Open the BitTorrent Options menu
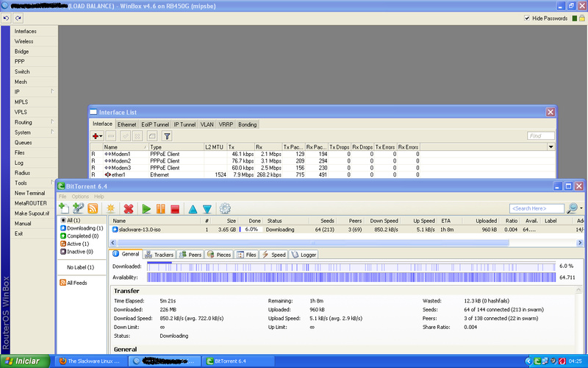The width and height of the screenshot is (588, 368). pyautogui.click(x=80, y=197)
